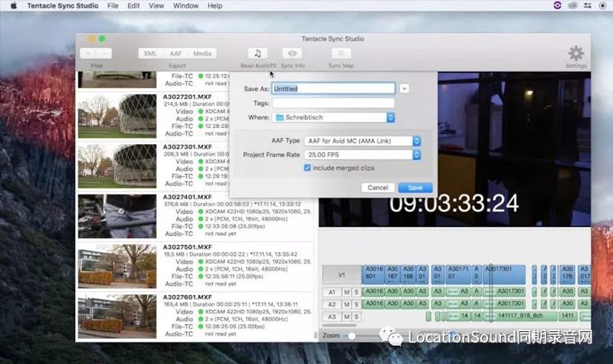Solo track A2 with S button
The image size is (613, 364).
point(356,304)
